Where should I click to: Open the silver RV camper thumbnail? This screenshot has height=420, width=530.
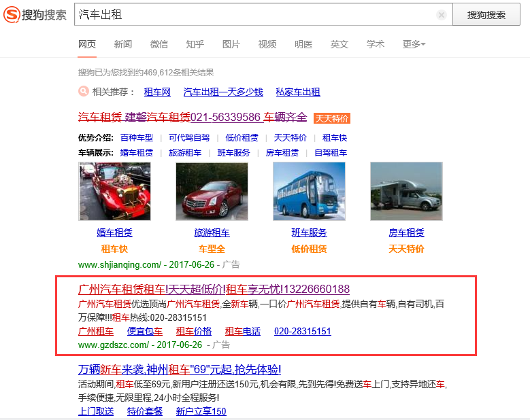point(406,192)
